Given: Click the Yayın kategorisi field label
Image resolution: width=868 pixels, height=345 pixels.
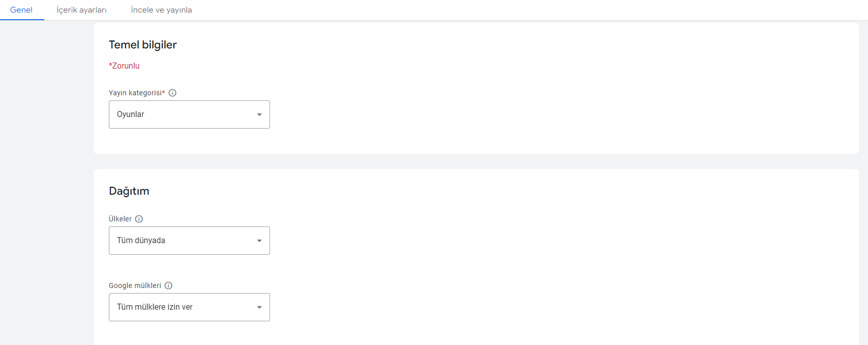Looking at the screenshot, I should coord(137,93).
